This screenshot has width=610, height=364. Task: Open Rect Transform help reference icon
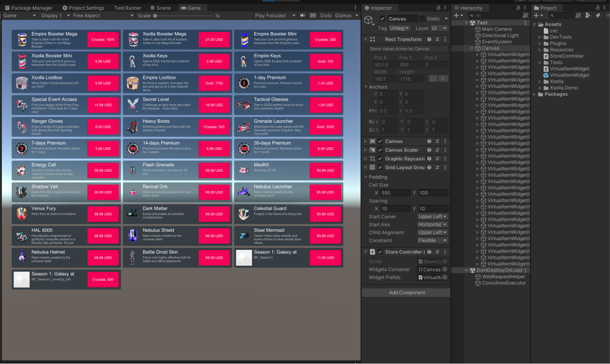tap(430, 39)
